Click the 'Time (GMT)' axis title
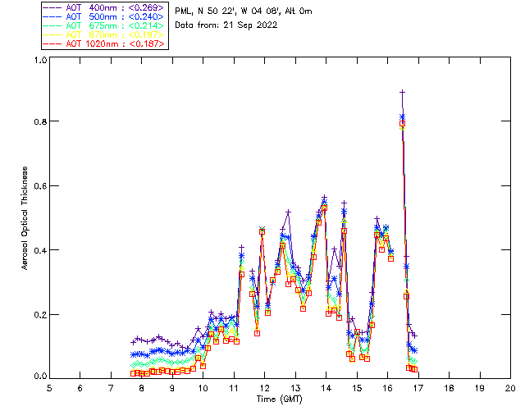Image resolution: width=525 pixels, height=420 pixels. (279, 399)
